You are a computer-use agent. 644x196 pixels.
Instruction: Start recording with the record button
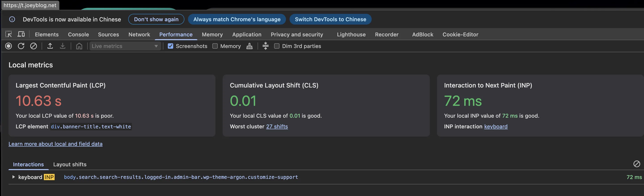pyautogui.click(x=9, y=46)
